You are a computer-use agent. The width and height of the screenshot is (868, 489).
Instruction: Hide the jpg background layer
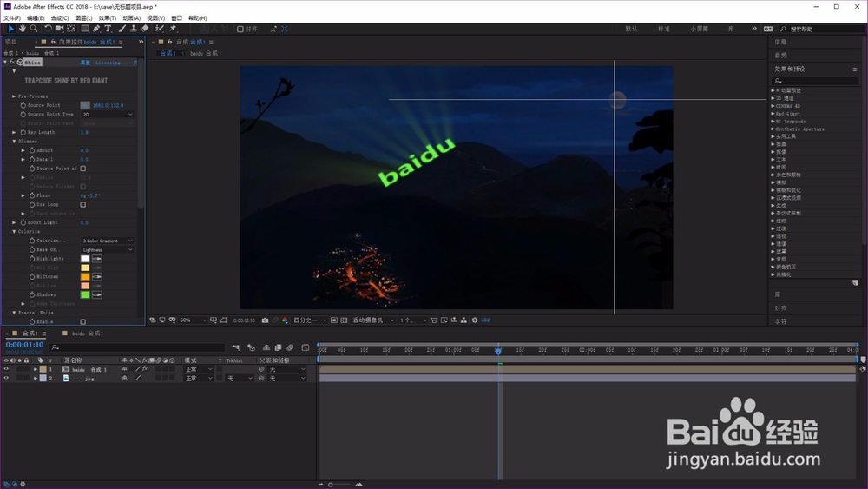6,378
